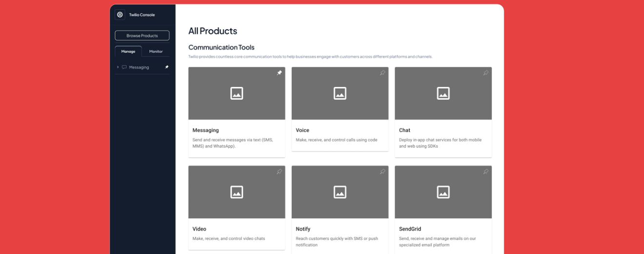Open the Notify card image placeholder
Image resolution: width=644 pixels, height=254 pixels.
coord(340,192)
